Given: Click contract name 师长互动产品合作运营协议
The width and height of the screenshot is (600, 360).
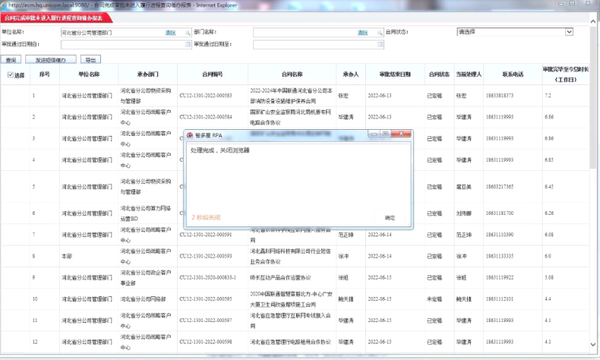Looking at the screenshot, I should point(280,278).
